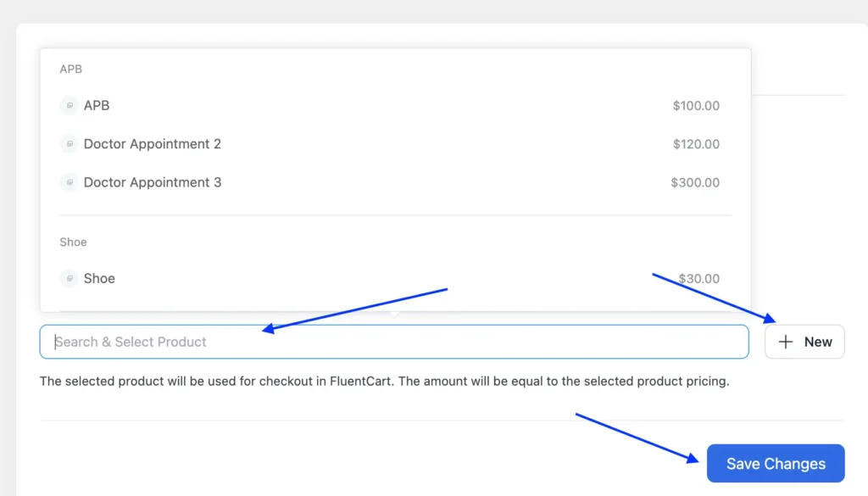868x496 pixels.
Task: Pick Doctor Appointment 3 from the dropdown
Action: [x=153, y=182]
